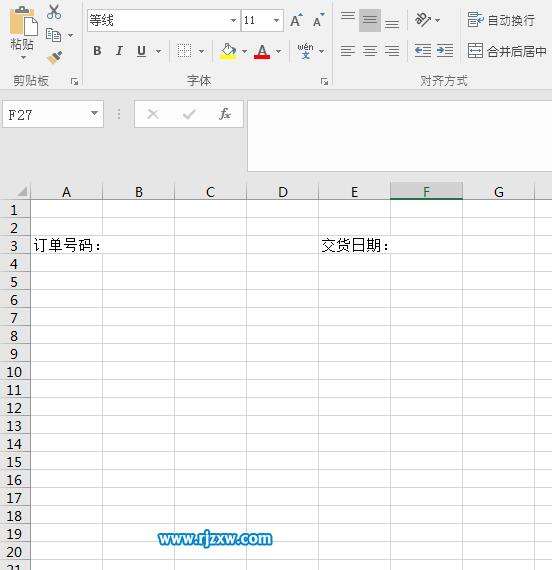This screenshot has height=570, width=552.
Task: Click 合并后居中 merge and center button
Action: coord(507,51)
